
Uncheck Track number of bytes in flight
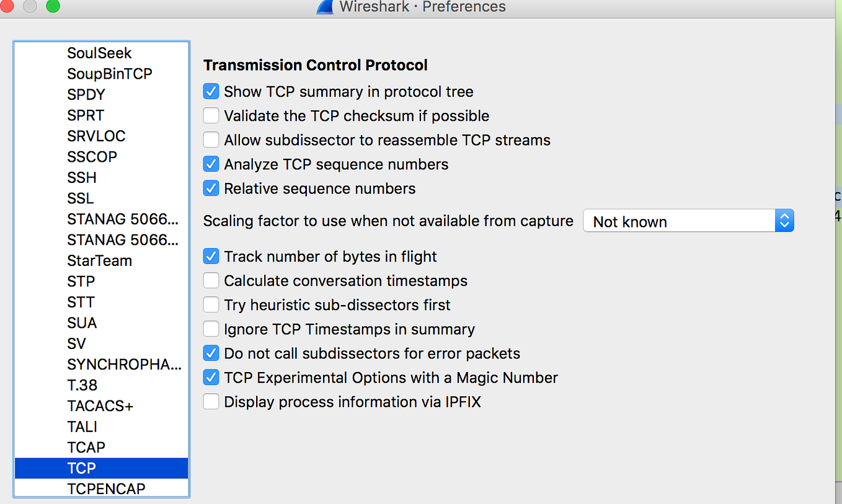tap(211, 257)
